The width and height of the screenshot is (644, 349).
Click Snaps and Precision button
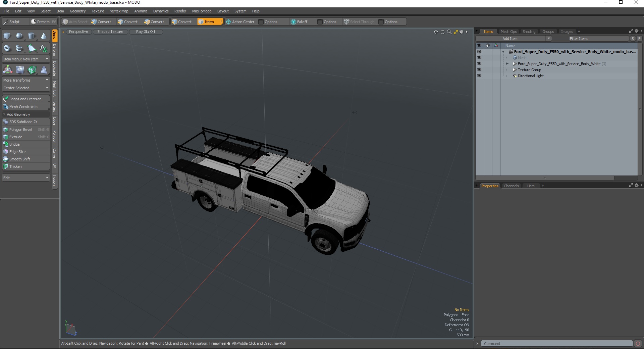(26, 99)
